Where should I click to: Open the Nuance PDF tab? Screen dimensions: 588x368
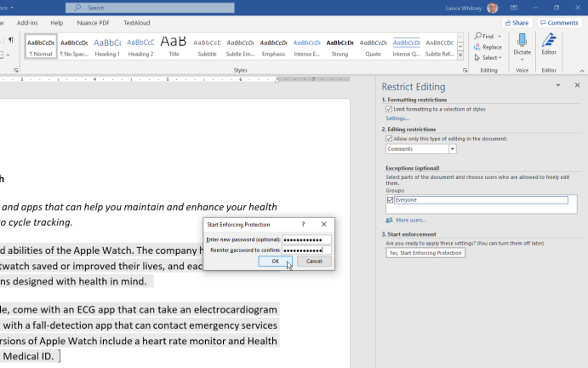[x=94, y=23]
